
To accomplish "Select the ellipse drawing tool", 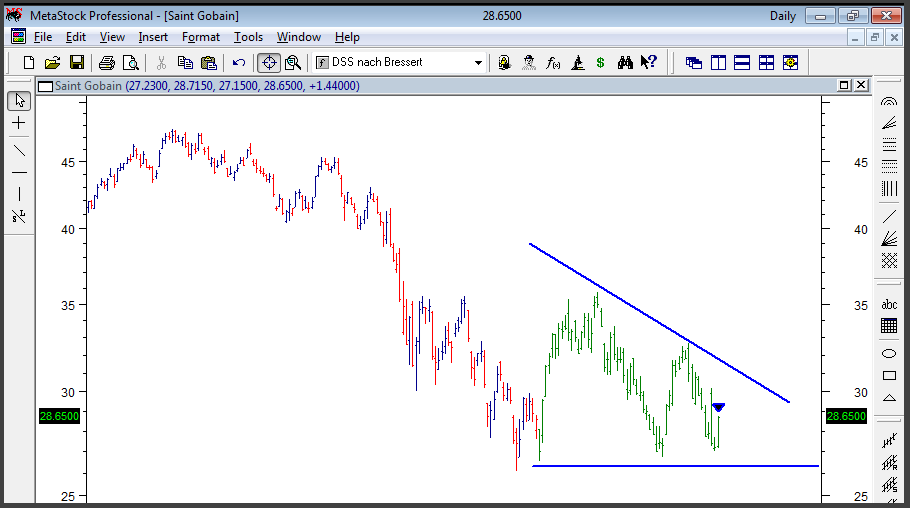I will (x=889, y=354).
